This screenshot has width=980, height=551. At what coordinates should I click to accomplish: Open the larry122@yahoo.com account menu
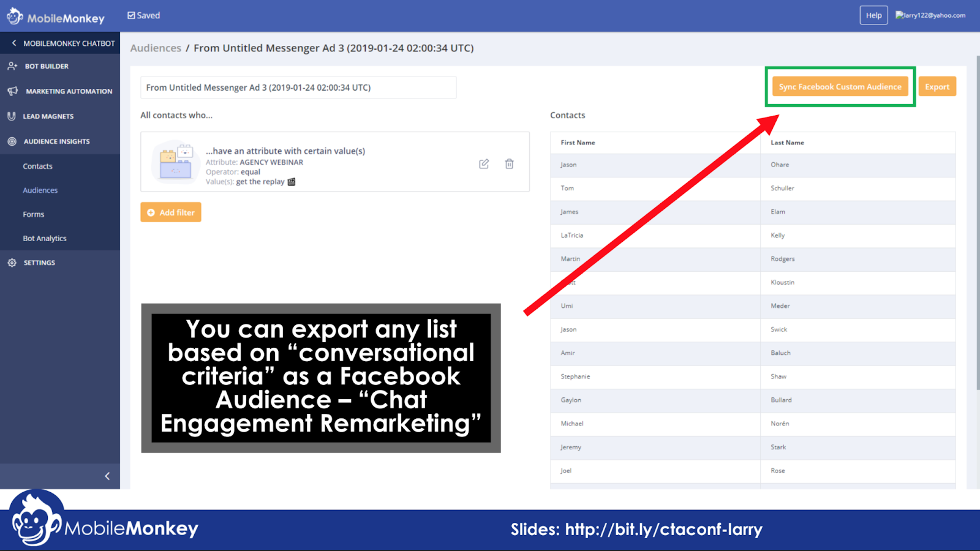(930, 15)
